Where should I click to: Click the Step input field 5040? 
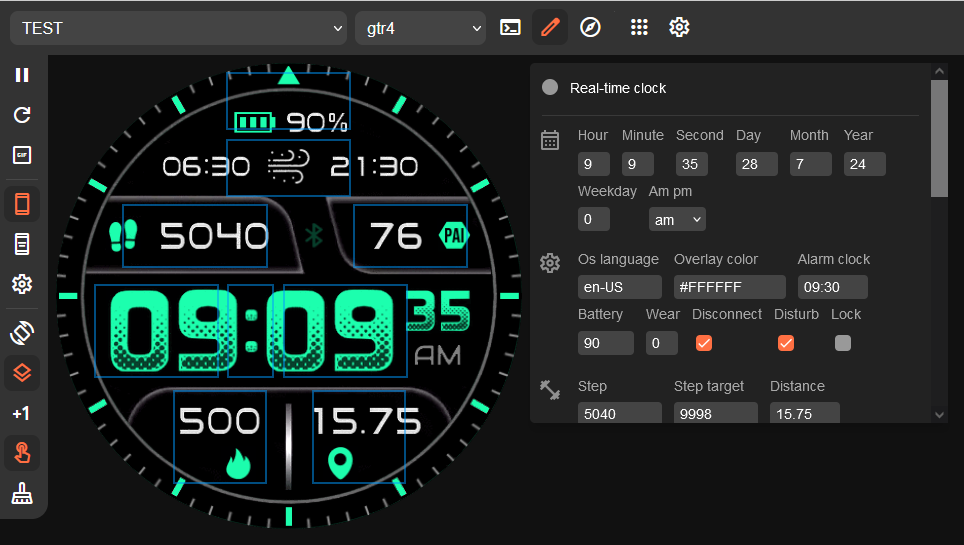tap(620, 413)
